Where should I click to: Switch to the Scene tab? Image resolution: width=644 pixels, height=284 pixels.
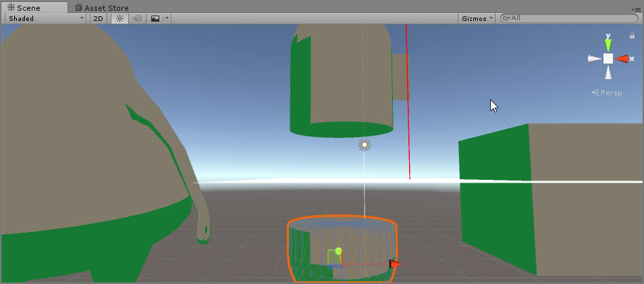coord(34,8)
